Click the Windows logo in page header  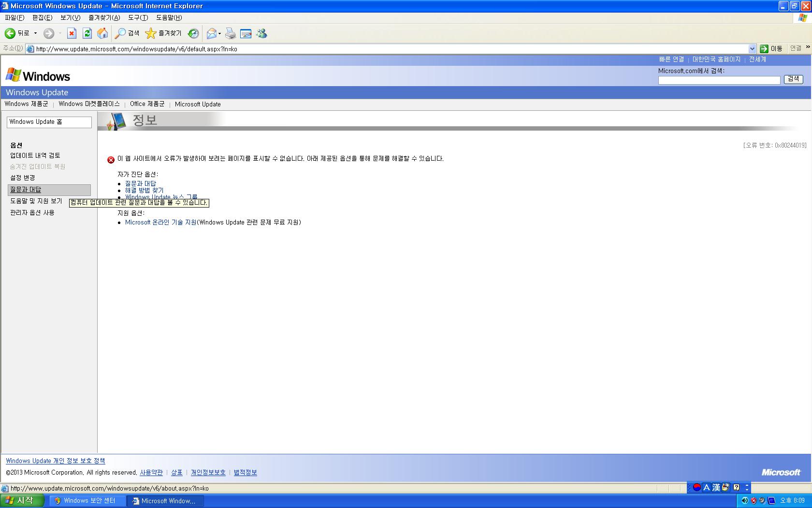pyautogui.click(x=38, y=75)
